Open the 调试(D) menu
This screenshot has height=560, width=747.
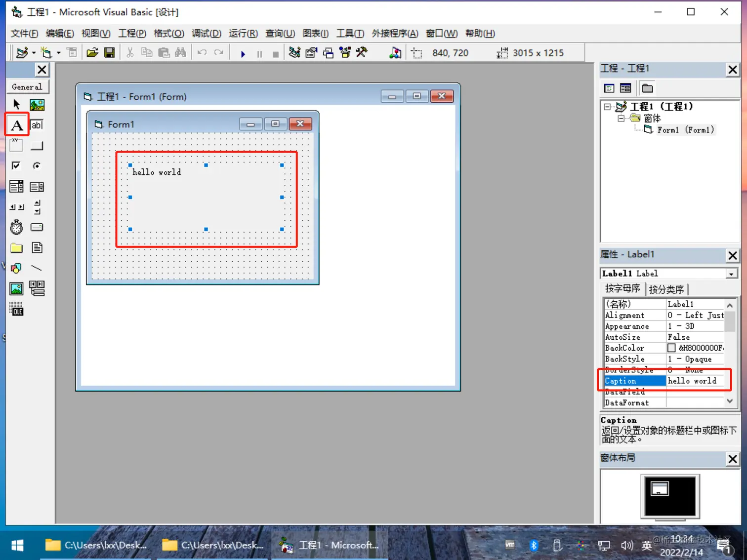pos(207,33)
